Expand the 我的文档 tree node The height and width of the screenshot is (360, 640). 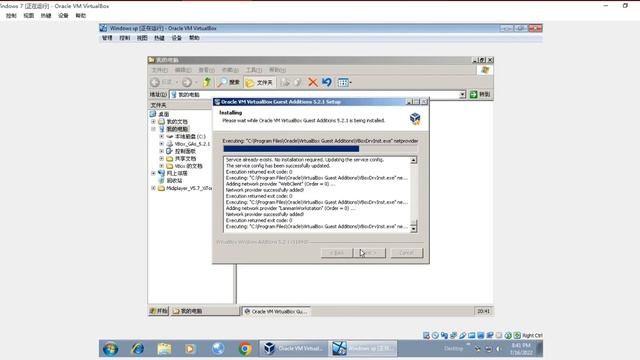coord(153,122)
